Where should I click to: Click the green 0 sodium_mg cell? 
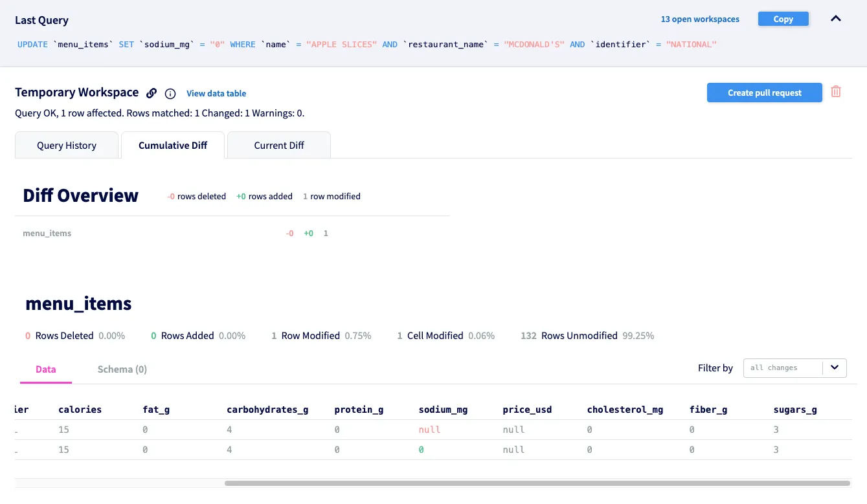(x=422, y=450)
